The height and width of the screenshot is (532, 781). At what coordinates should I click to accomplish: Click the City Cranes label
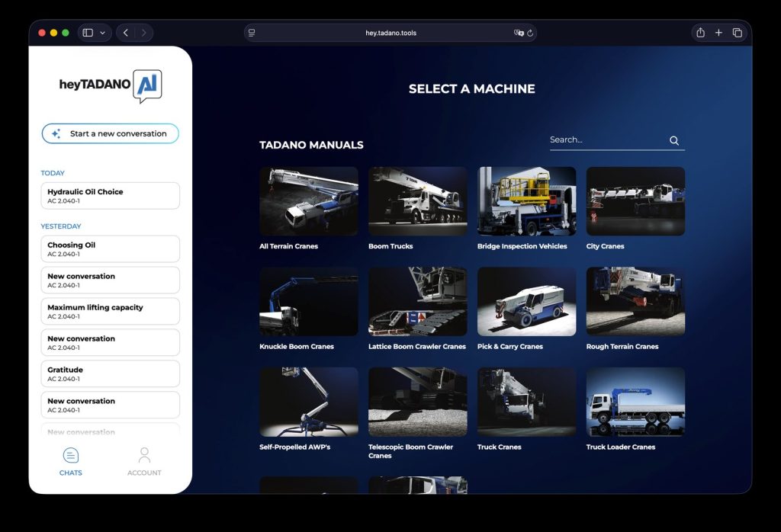[x=605, y=246]
